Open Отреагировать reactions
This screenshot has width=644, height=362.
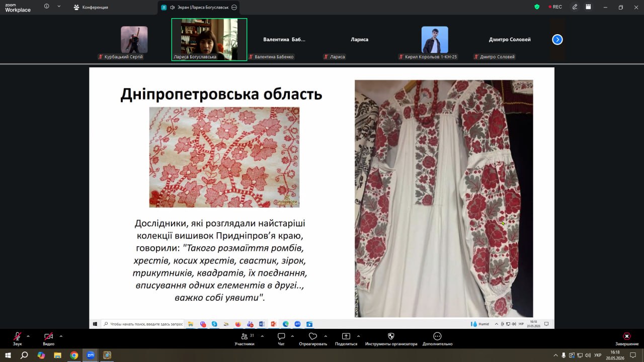pyautogui.click(x=313, y=339)
